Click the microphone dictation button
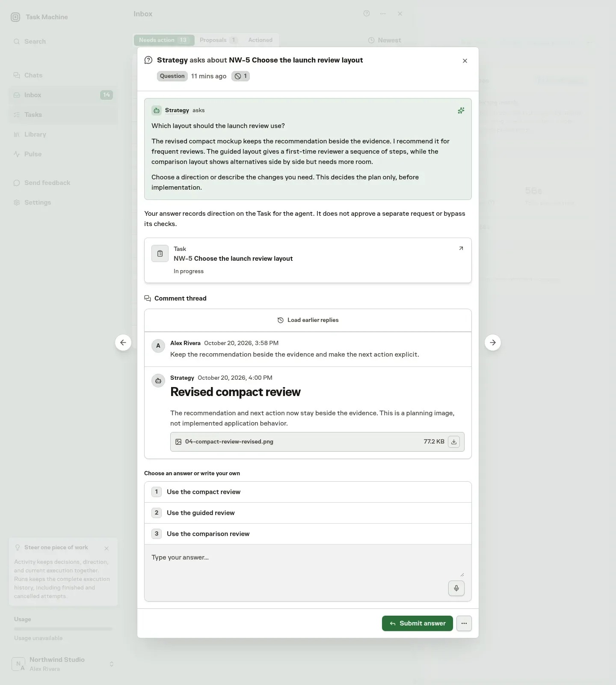 click(x=456, y=588)
